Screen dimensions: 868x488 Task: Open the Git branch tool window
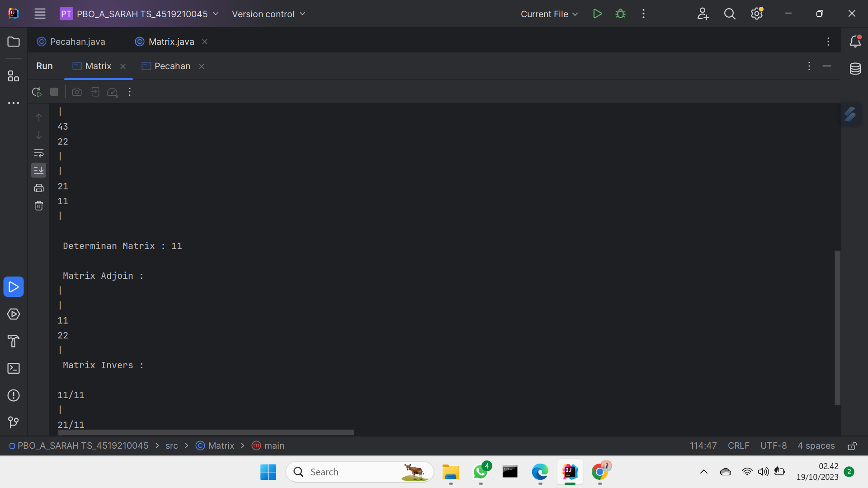(x=14, y=422)
